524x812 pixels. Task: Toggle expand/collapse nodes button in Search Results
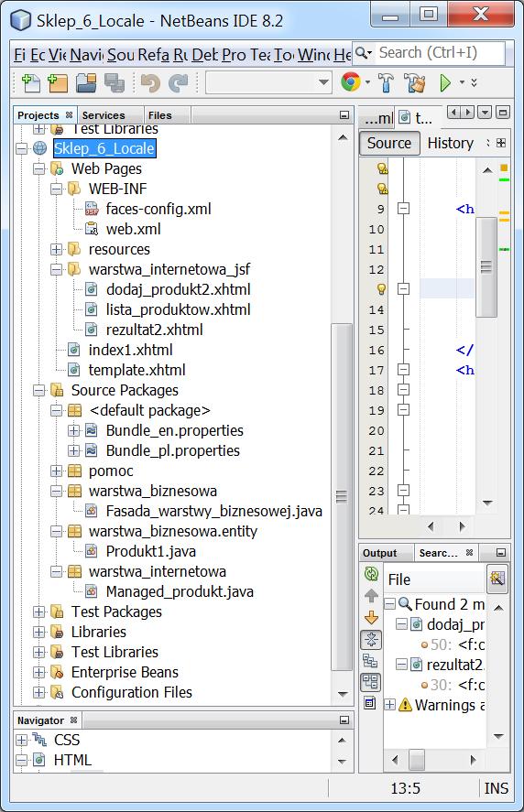[x=371, y=640]
